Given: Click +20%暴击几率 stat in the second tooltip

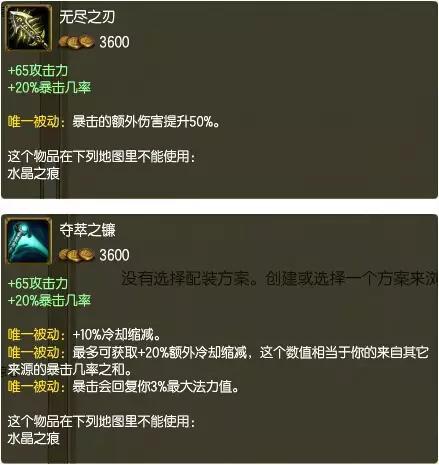Looking at the screenshot, I should (49, 301).
